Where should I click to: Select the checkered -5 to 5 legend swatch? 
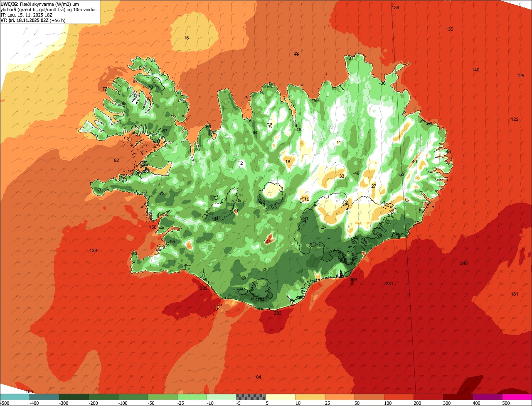click(x=251, y=397)
